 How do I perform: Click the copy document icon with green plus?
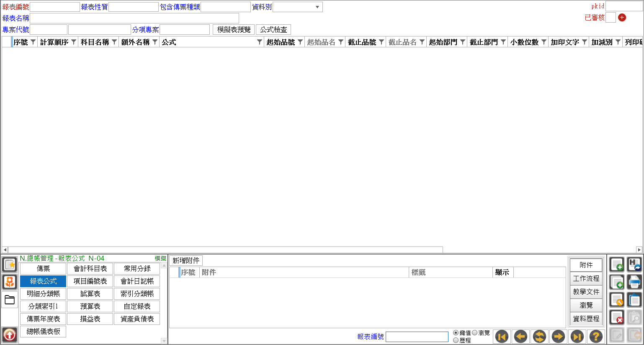pyautogui.click(x=617, y=282)
